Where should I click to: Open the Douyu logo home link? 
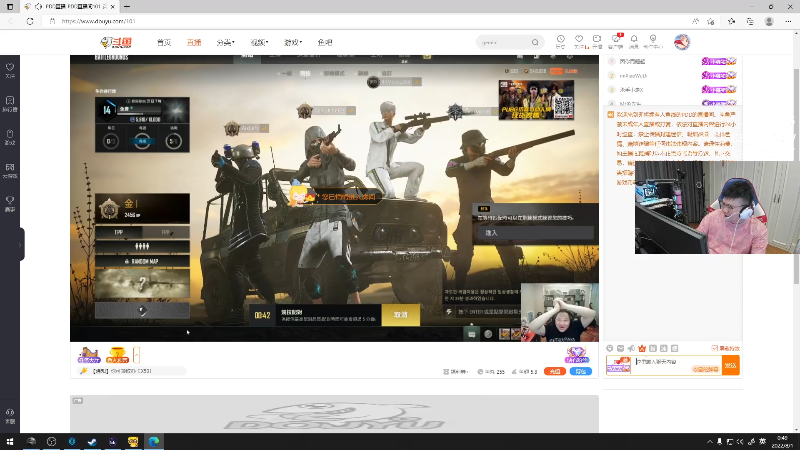pos(116,42)
